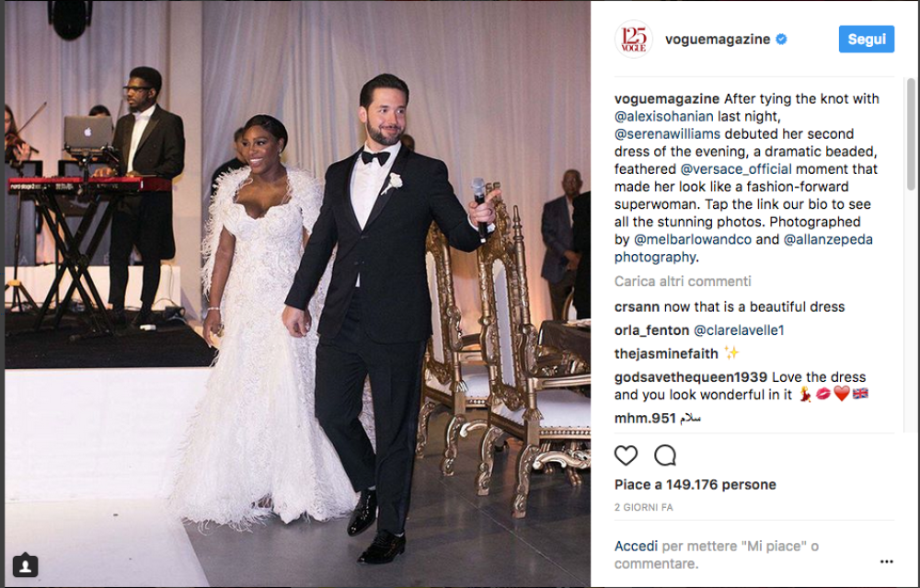Click the tagged people icon on photo
This screenshot has width=920, height=588.
pyautogui.click(x=25, y=566)
